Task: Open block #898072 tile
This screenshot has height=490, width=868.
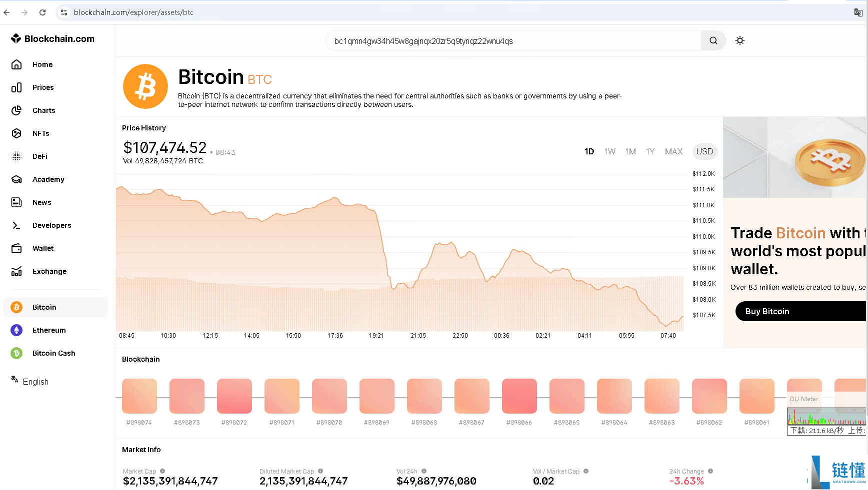Action: [234, 396]
